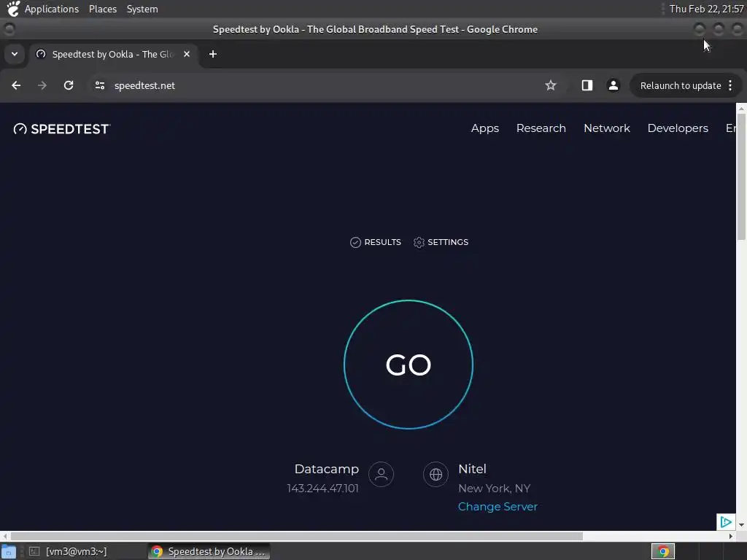Screen dimensions: 747x560
Task: Click the clock showing Thu Feb 22
Action: pyautogui.click(x=706, y=9)
